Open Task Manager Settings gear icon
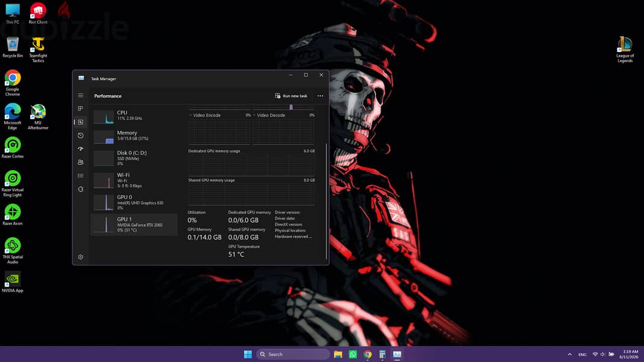The height and width of the screenshot is (362, 644). (80, 257)
